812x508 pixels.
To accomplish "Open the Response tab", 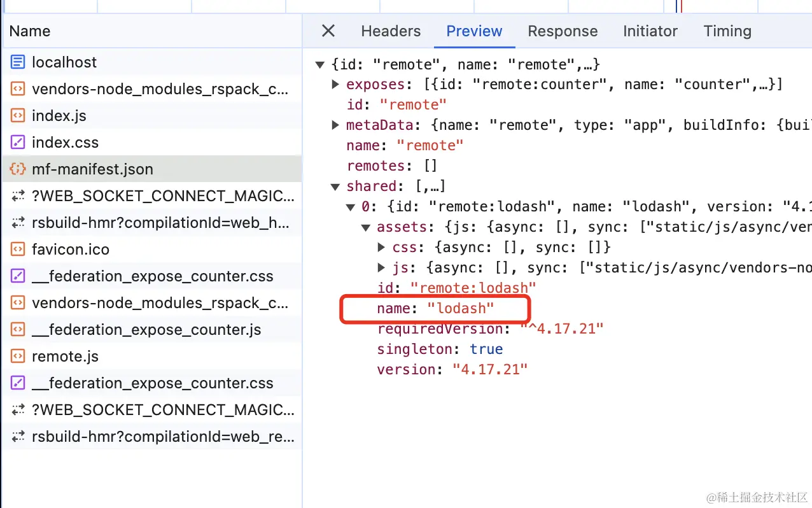I will click(x=563, y=31).
